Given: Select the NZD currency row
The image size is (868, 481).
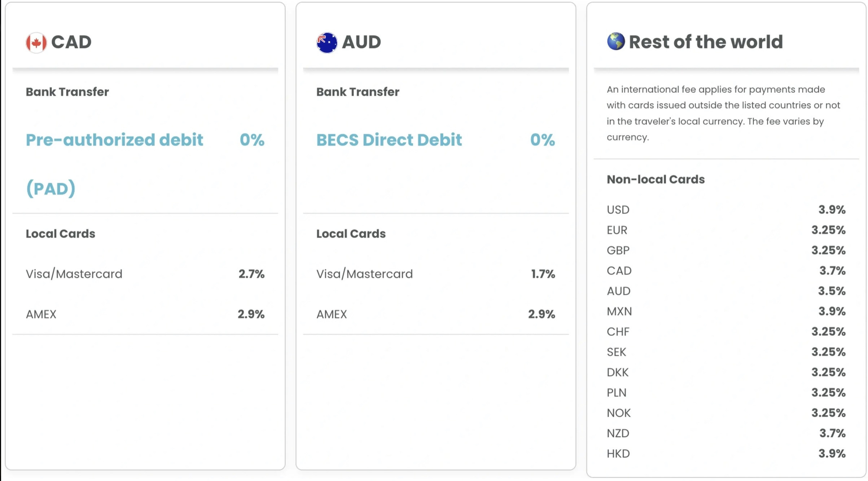Looking at the screenshot, I should pos(726,433).
